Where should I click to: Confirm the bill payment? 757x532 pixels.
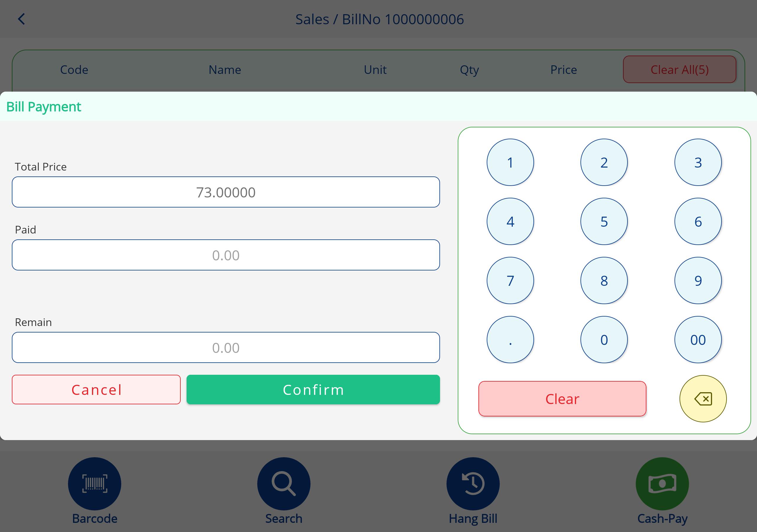click(x=313, y=390)
